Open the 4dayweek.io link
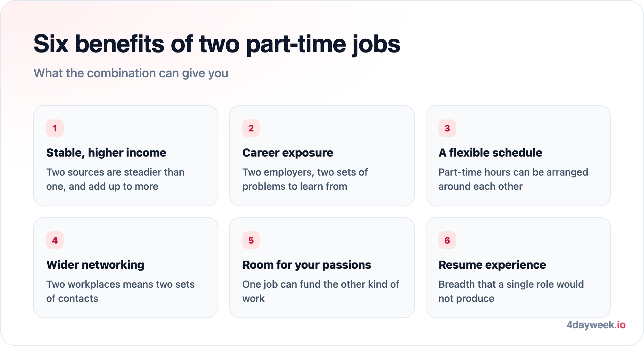Image resolution: width=644 pixels, height=346 pixels. coord(596,325)
